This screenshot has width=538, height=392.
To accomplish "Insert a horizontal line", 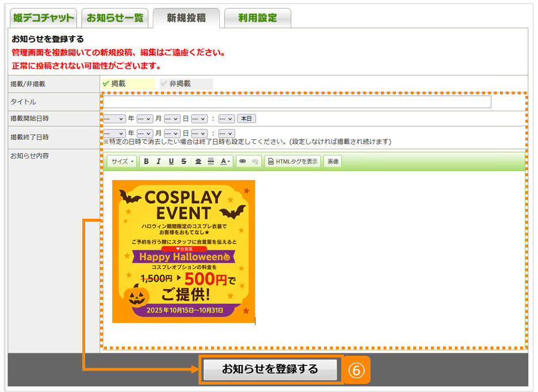I will pos(211,162).
